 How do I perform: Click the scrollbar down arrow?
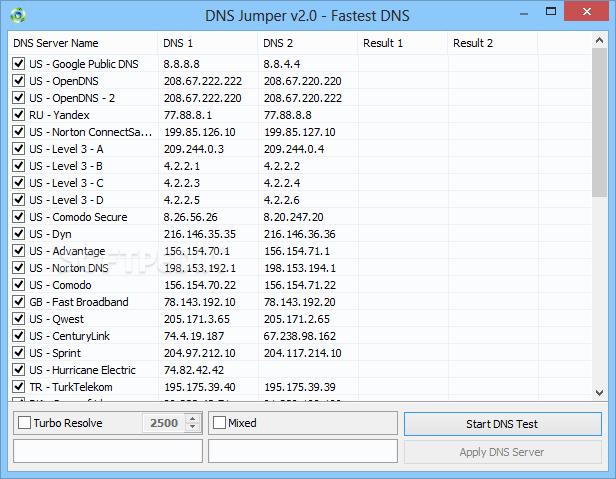(599, 393)
